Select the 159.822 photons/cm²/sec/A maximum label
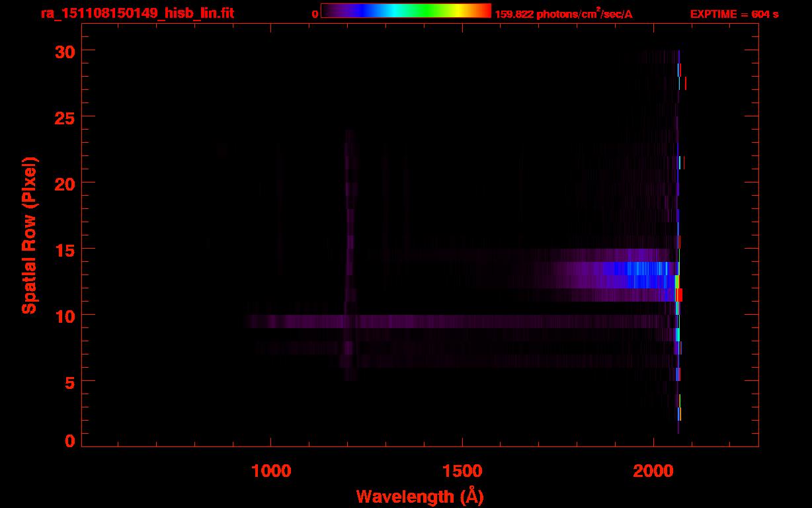The width and height of the screenshot is (812, 508). point(563,14)
